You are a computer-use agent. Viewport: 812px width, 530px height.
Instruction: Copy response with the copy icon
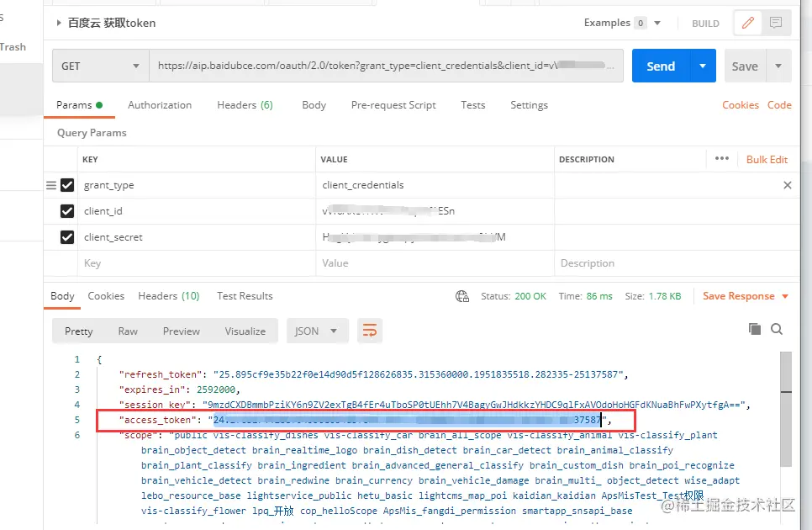click(755, 328)
